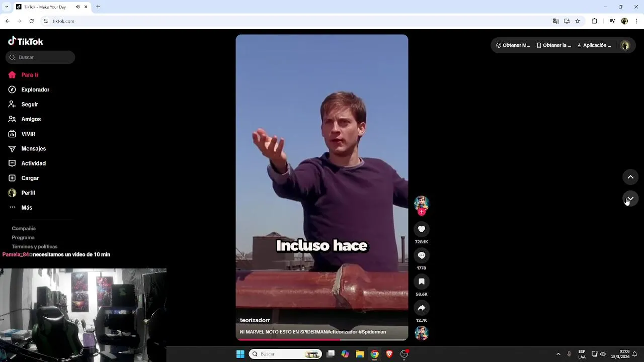Click the Obtener M... button

[x=513, y=45]
